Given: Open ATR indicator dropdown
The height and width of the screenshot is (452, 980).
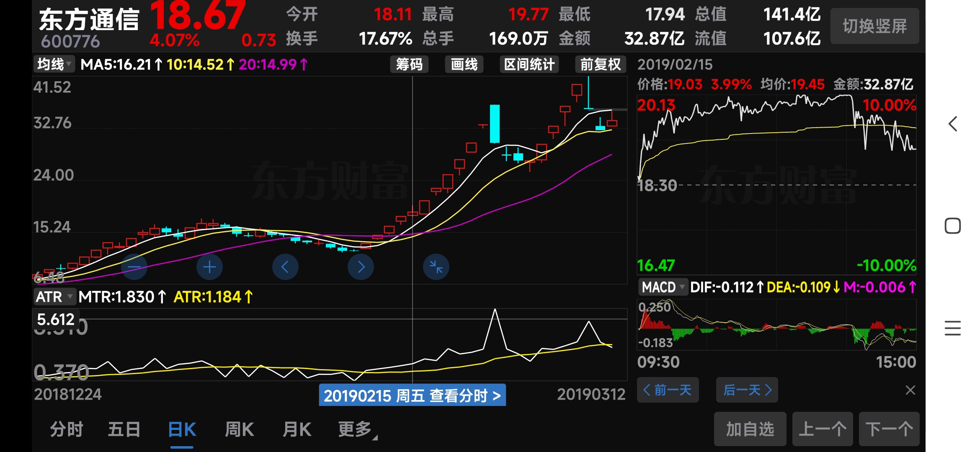Looking at the screenshot, I should coord(54,297).
